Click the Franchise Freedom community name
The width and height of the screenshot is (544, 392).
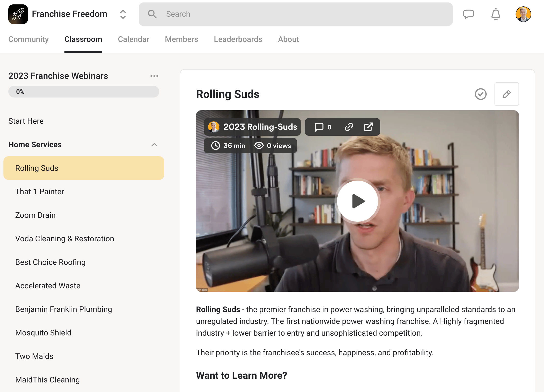(70, 14)
